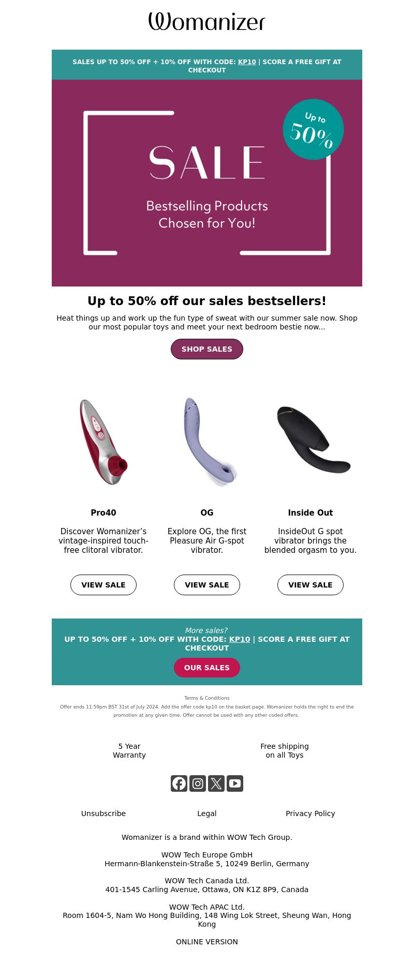The height and width of the screenshot is (980, 414).
Task: Open the Facebook social icon
Action: 179,783
